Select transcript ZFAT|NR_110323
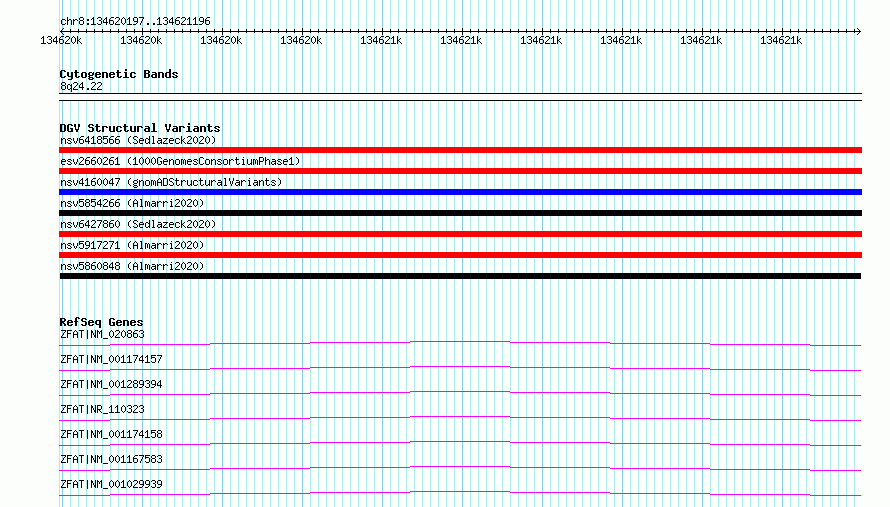The width and height of the screenshot is (890, 507). click(x=102, y=409)
